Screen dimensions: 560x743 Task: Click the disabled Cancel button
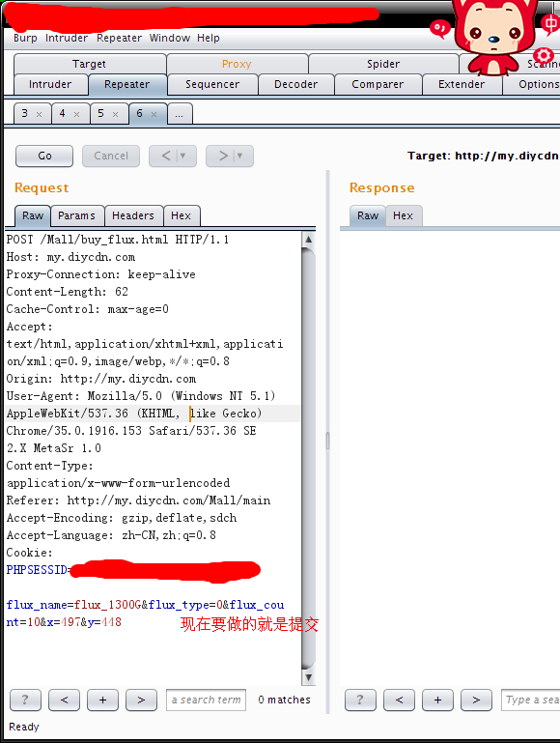click(x=111, y=156)
